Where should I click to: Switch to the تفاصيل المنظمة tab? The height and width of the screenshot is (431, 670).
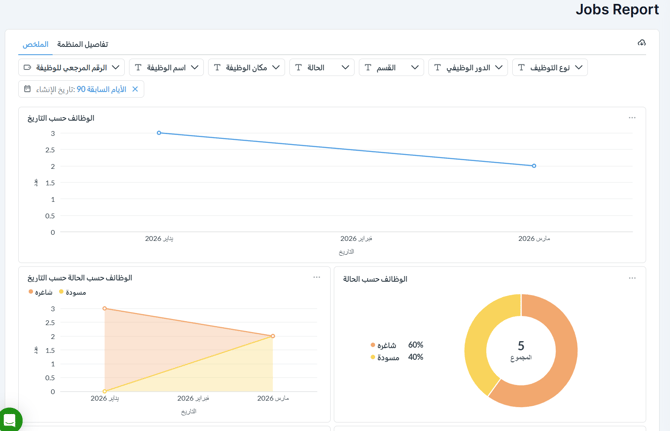(82, 44)
